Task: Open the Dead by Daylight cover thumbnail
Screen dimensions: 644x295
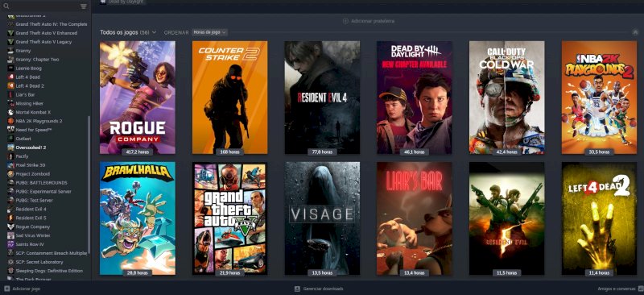Action: point(415,98)
